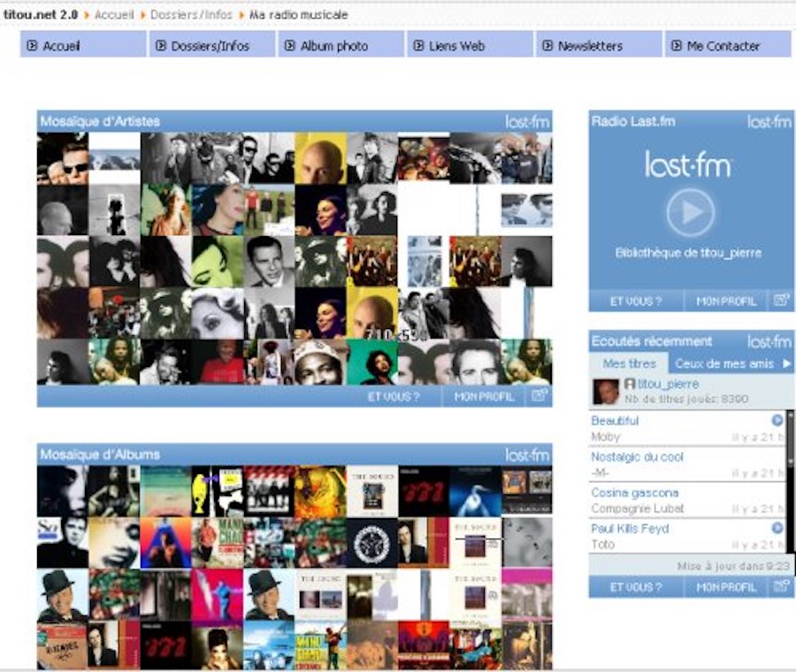Open the Cosina gascona track link
Viewport: 796px width, 672px height.
634,493
